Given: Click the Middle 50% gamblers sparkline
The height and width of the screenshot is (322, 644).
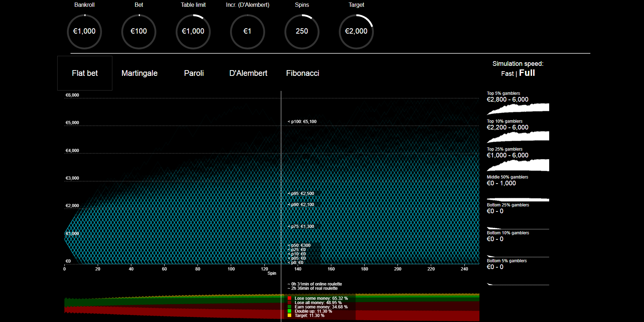Looking at the screenshot, I should tap(518, 199).
